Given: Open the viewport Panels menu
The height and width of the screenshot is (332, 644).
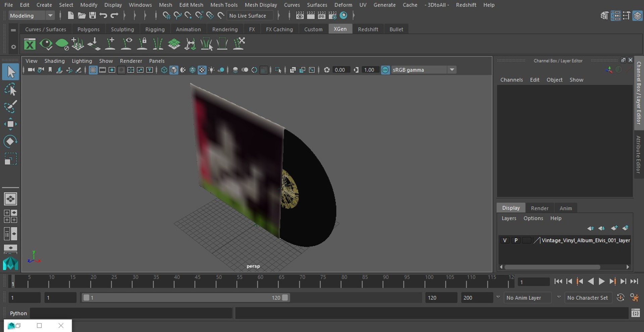Looking at the screenshot, I should [x=157, y=61].
